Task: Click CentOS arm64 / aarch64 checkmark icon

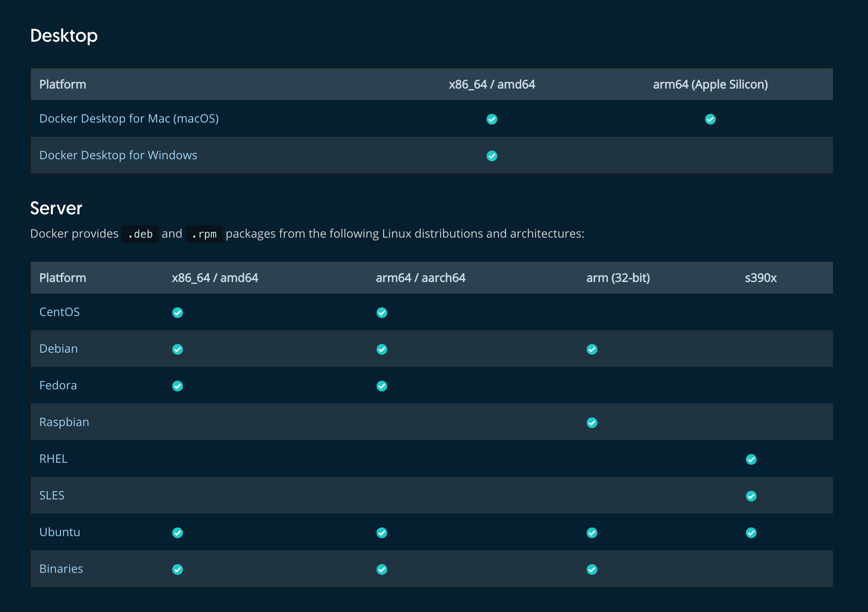Action: tap(382, 313)
